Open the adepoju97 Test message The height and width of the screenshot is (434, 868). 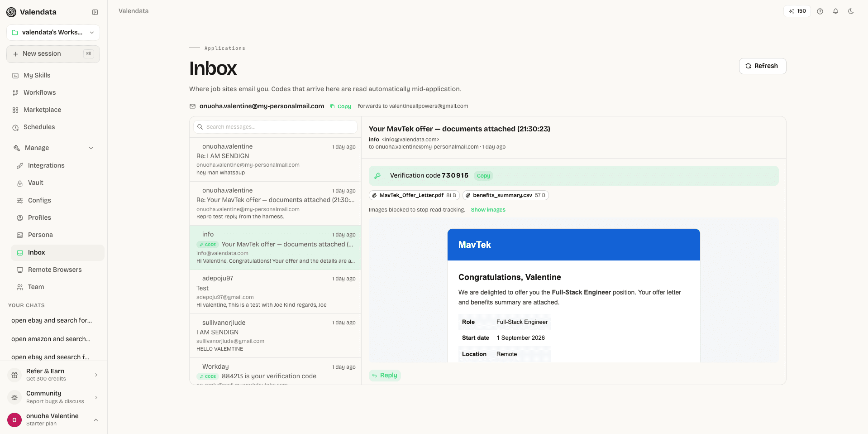[275, 291]
